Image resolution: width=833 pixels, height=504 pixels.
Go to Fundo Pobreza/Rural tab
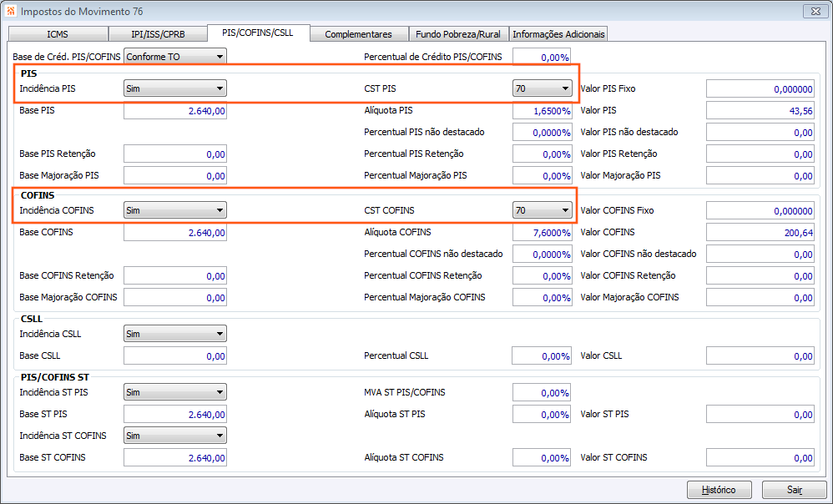click(458, 34)
